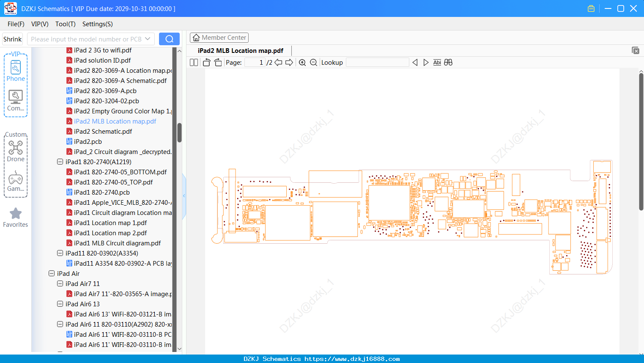Rotate the page clockwise
This screenshot has width=644, height=363.
coord(218,63)
